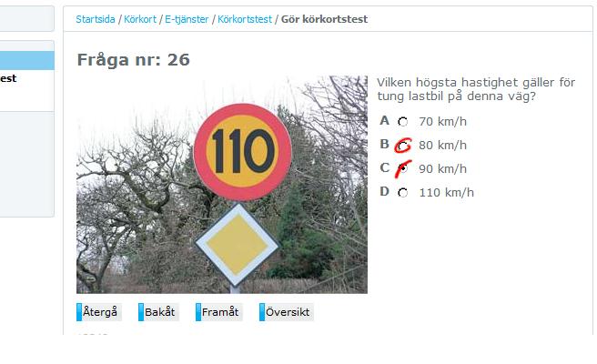Open the Startsida breadcrumb link
The image size is (597, 364).
tap(96, 19)
